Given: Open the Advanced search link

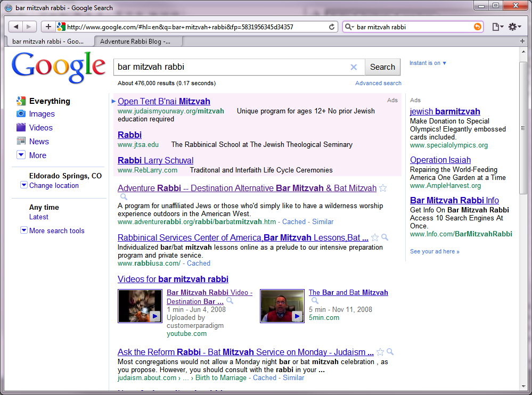Looking at the screenshot, I should [x=378, y=83].
